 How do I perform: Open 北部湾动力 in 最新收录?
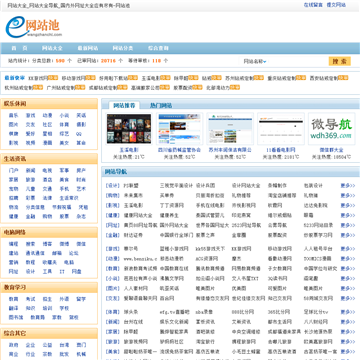(218, 88)
